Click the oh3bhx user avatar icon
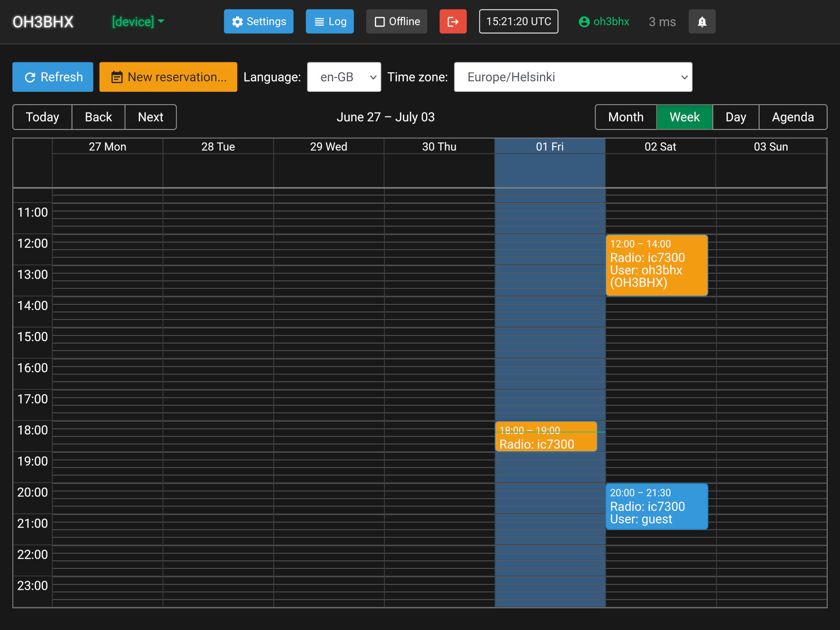The height and width of the screenshot is (630, 840). tap(584, 21)
